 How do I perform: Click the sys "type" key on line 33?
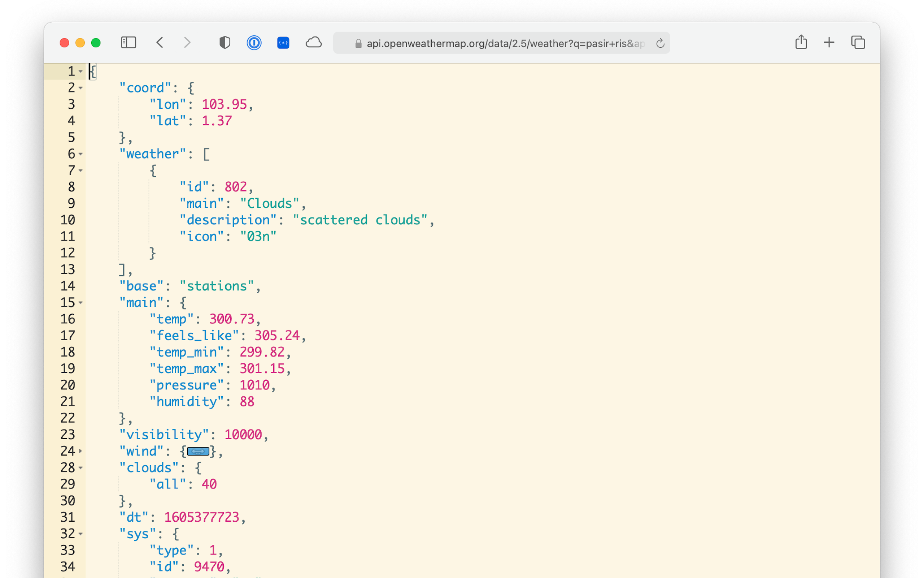(x=172, y=551)
